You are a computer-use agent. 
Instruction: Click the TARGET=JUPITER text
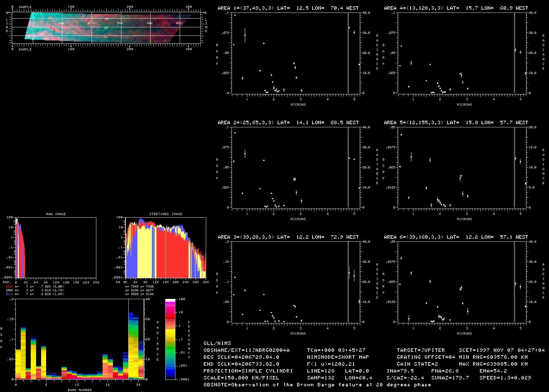(421, 350)
